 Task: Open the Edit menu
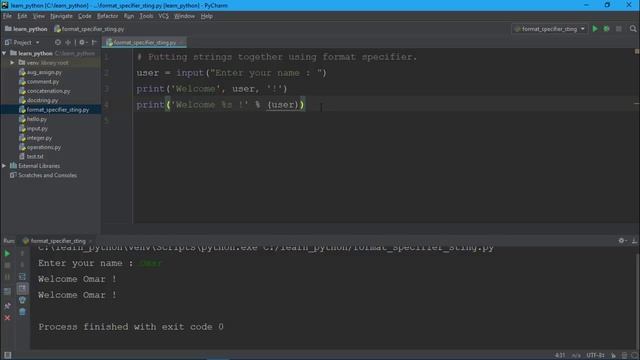[22, 16]
